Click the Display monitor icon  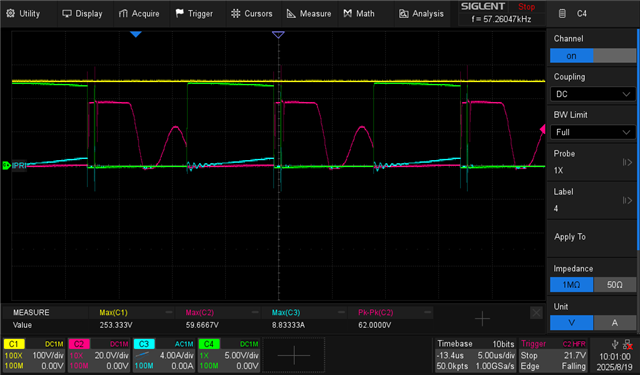pos(67,13)
